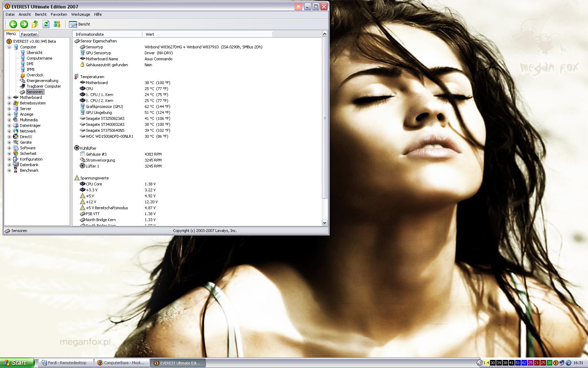The height and width of the screenshot is (368, 588).
Task: Click the tray expand arrow button
Action: tap(479, 363)
